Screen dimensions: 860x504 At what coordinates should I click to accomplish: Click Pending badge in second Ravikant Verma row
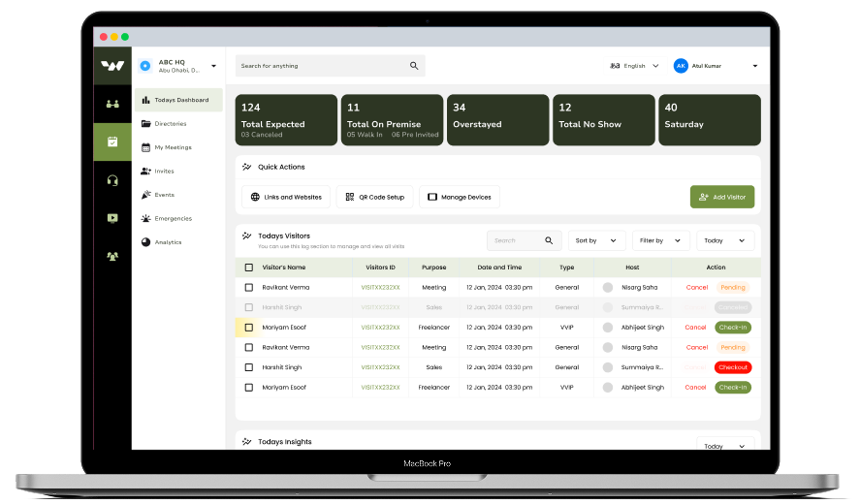(x=733, y=348)
